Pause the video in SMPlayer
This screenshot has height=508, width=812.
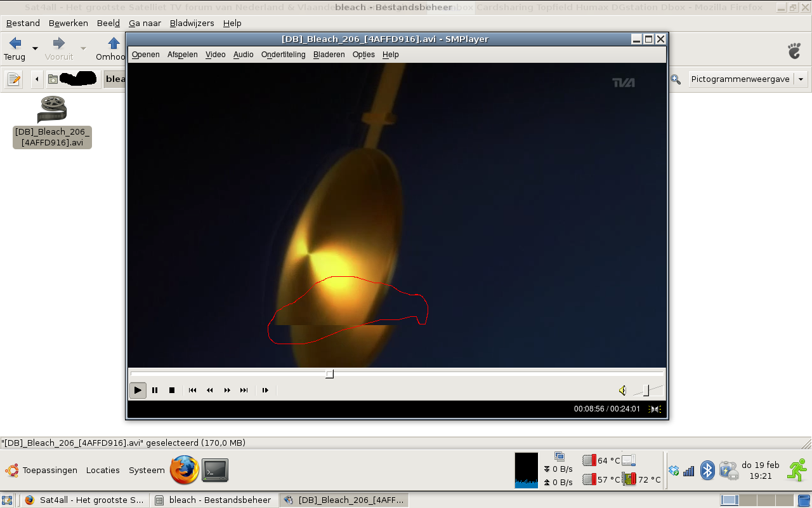[155, 390]
